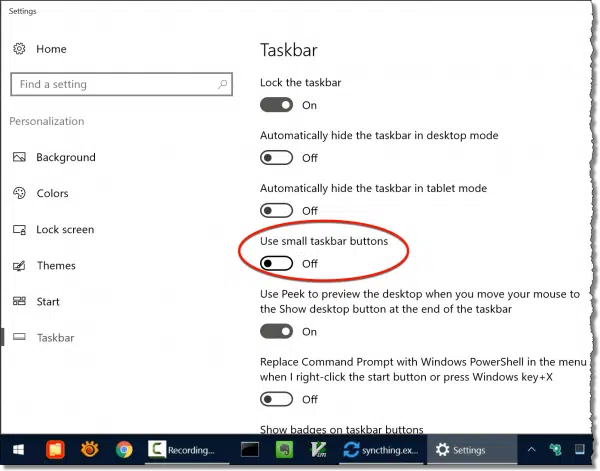Click the Taskbar page heading
The image size is (600, 471).
pyautogui.click(x=289, y=50)
